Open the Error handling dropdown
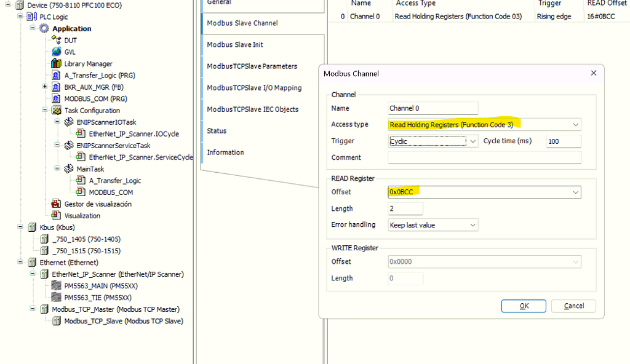Image resolution: width=630 pixels, height=364 pixels. (x=472, y=224)
